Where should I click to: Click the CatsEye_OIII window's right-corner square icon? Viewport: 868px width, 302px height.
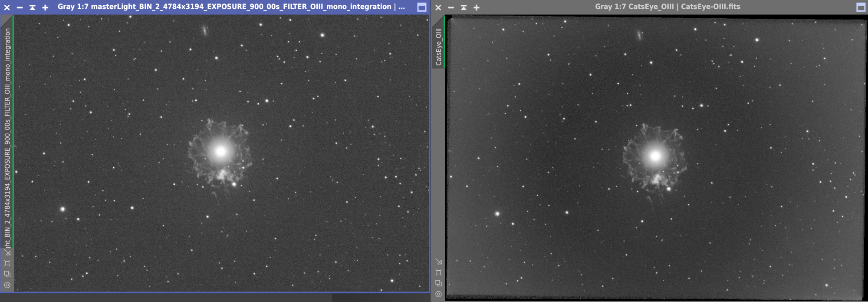point(861,7)
